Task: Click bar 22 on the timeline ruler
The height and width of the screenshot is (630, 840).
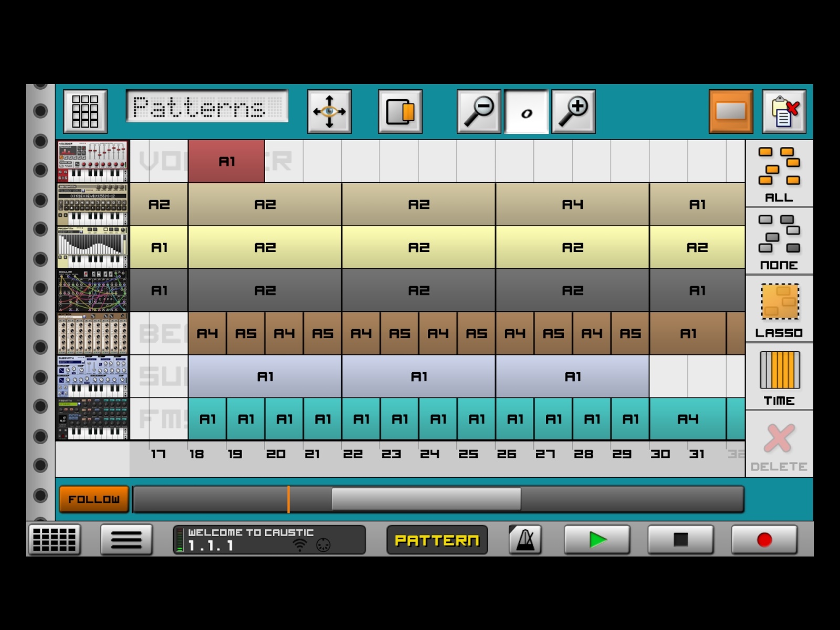Action: tap(353, 454)
